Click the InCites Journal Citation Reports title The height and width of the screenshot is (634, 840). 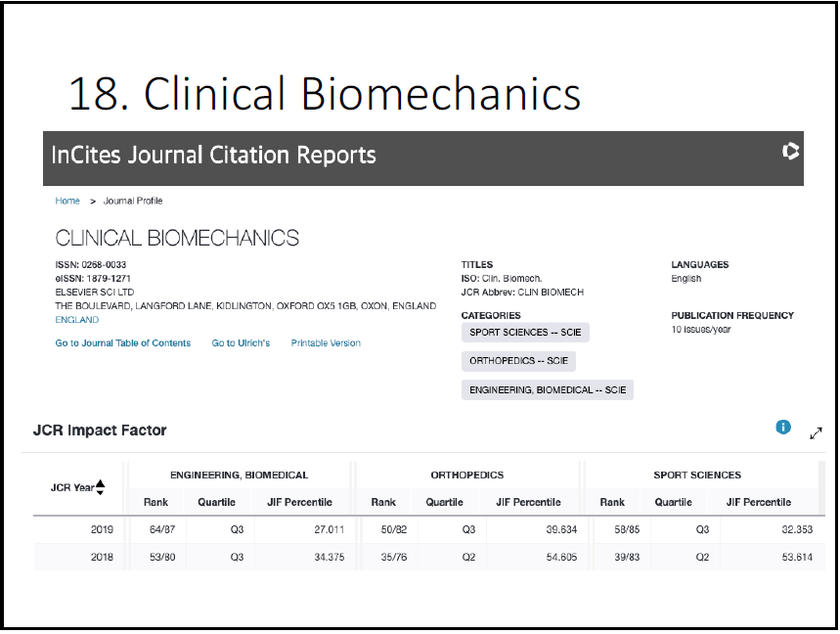(x=213, y=155)
